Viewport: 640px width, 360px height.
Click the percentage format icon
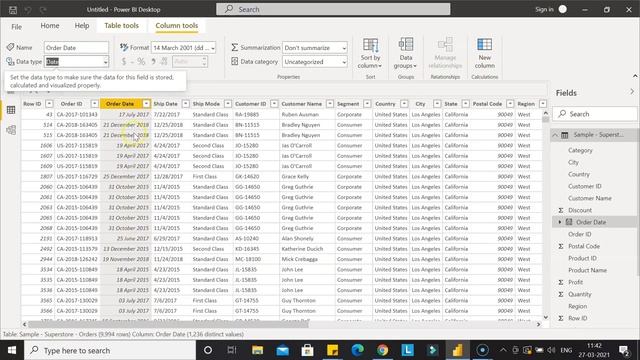pos(141,62)
